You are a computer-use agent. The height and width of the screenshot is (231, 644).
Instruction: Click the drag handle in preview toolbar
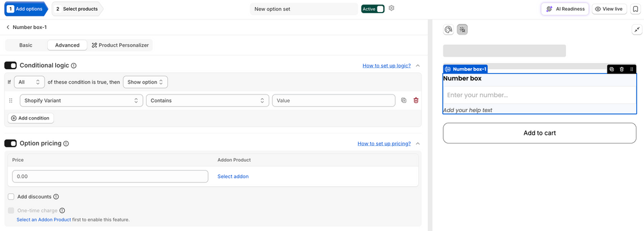pyautogui.click(x=631, y=69)
